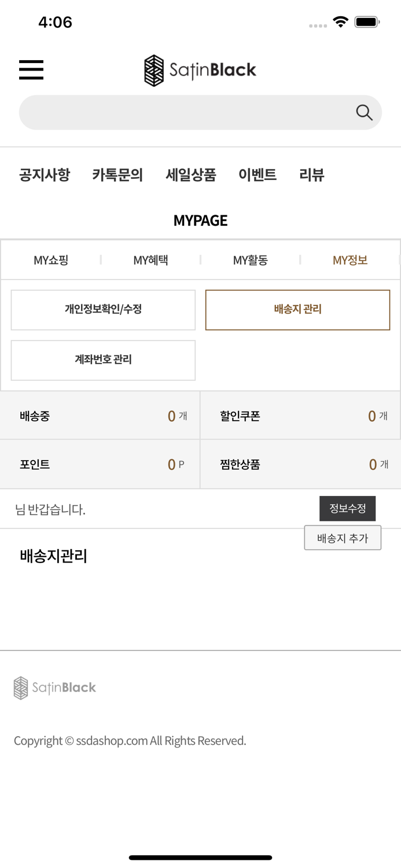
Task: Open the 카톡문의 menu item
Action: click(118, 175)
